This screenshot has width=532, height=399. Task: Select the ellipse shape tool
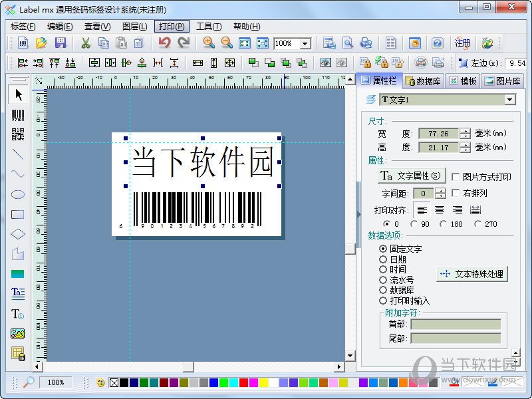pyautogui.click(x=18, y=194)
